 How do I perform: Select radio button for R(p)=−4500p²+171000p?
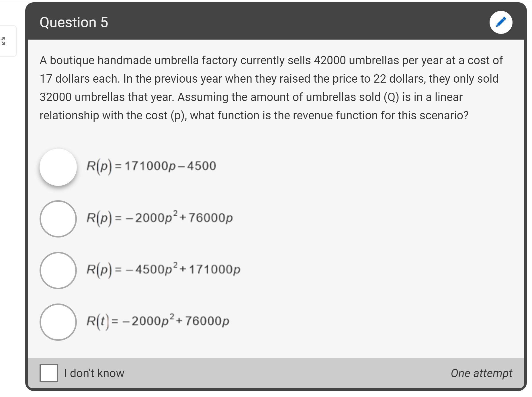[x=58, y=270]
